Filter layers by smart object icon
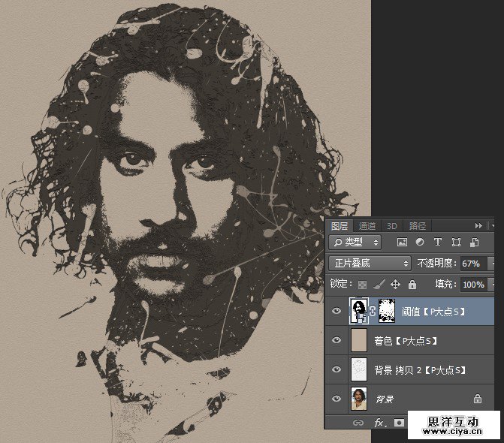The width and height of the screenshot is (504, 443). tap(474, 243)
